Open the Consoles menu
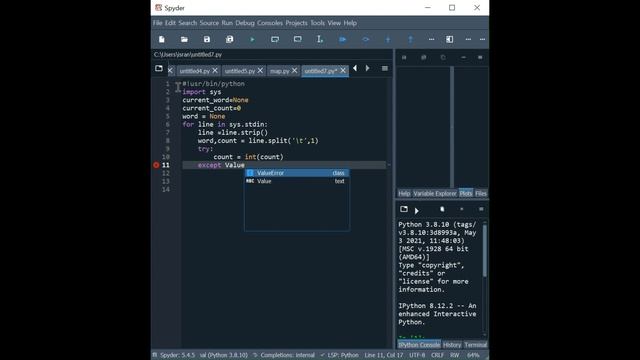 tap(270, 23)
